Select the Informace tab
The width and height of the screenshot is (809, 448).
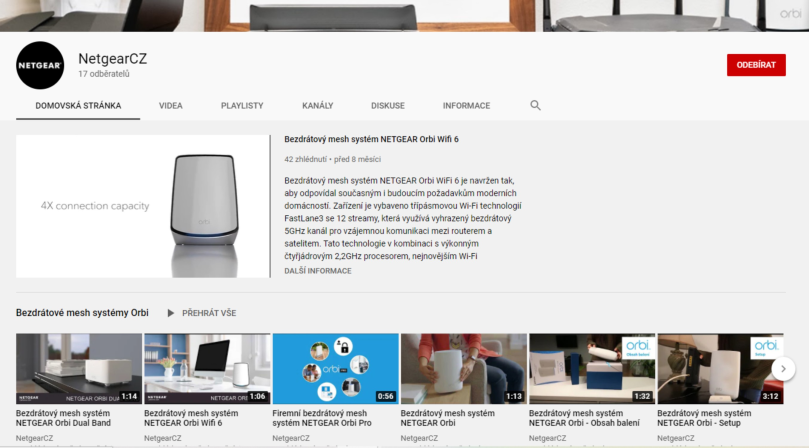466,105
